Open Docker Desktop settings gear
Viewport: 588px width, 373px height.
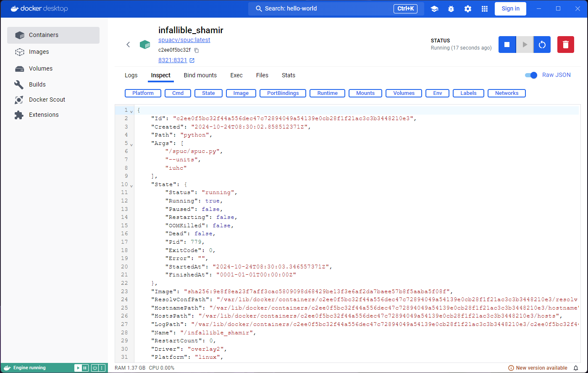click(468, 9)
